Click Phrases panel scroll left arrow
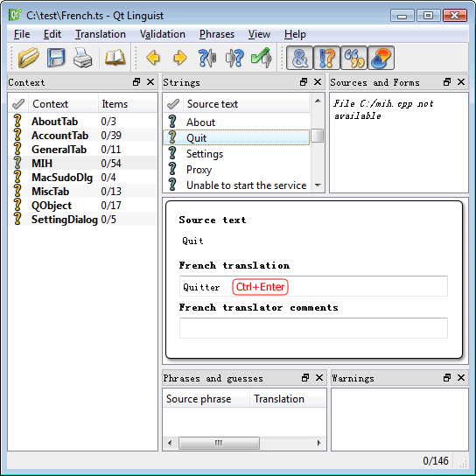The image size is (476, 476). 170,443
